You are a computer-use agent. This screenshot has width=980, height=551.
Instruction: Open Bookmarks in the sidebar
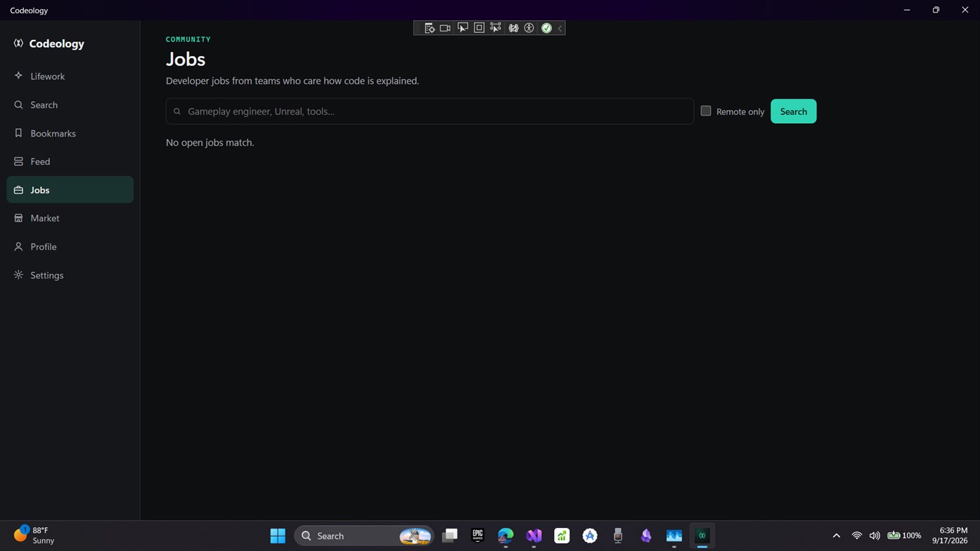pyautogui.click(x=70, y=133)
